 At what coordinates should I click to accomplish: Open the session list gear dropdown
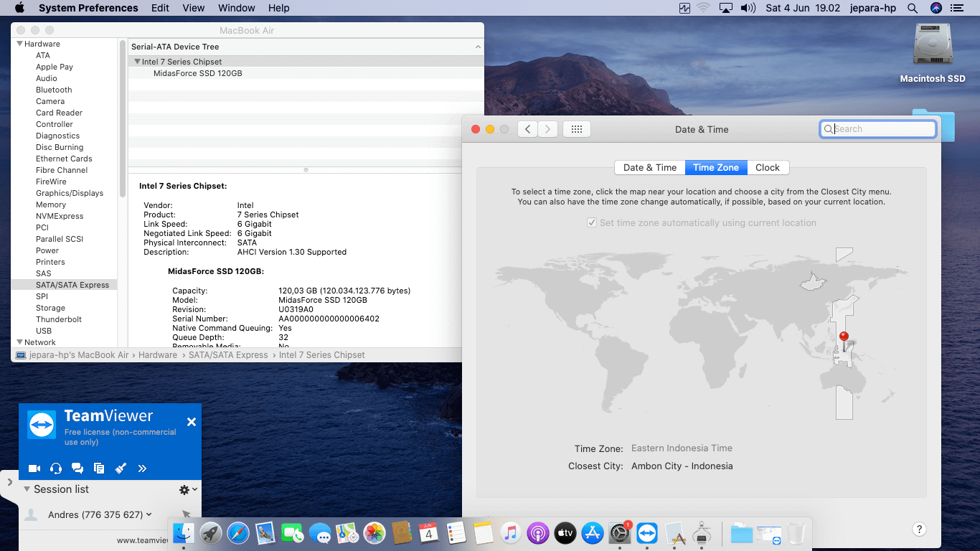[x=187, y=489]
